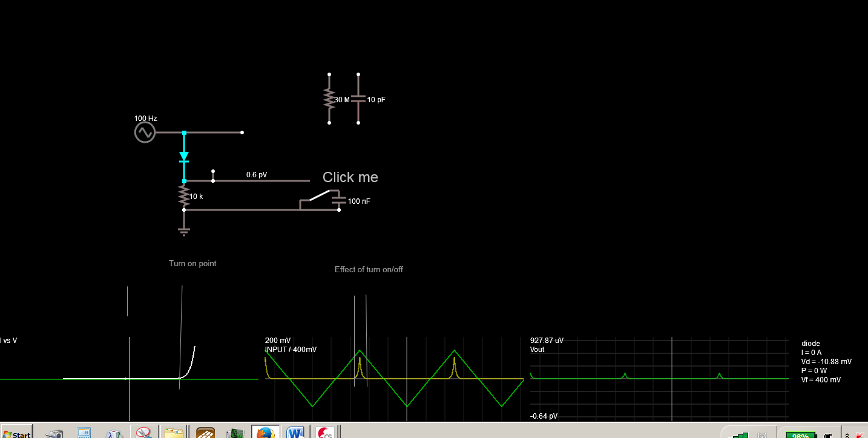Viewport: 868px width, 438px height.
Task: Click the 98% battery indicator
Action: point(800,434)
